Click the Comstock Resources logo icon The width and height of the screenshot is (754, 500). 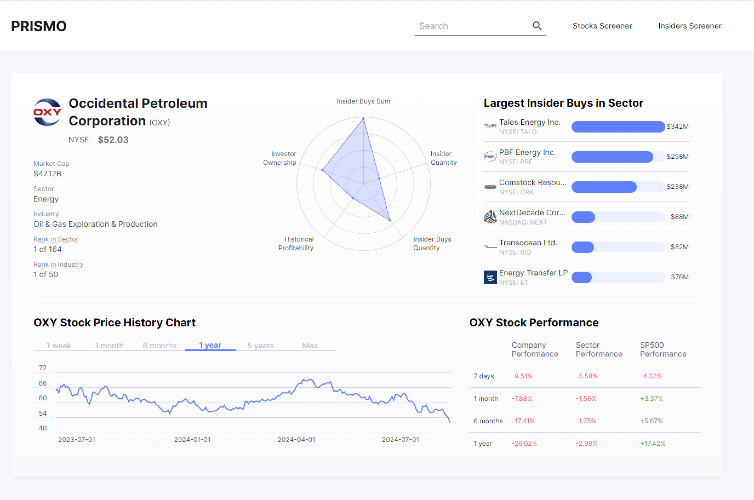coord(490,187)
